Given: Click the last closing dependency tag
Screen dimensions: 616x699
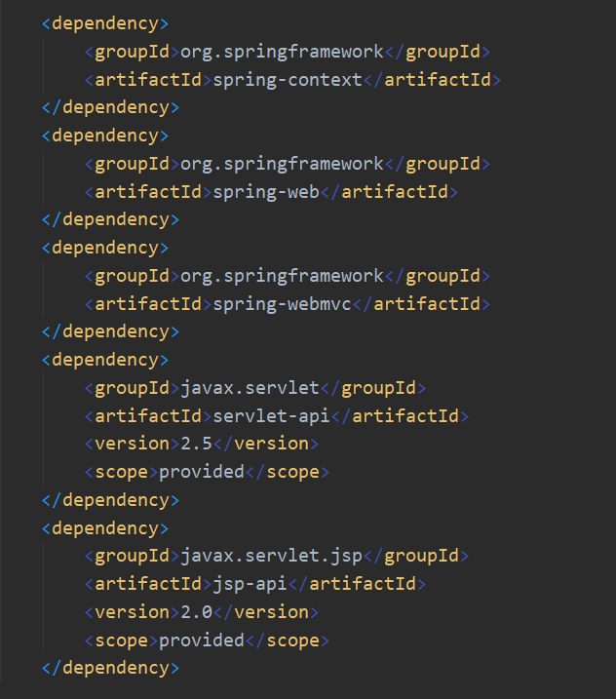Looking at the screenshot, I should (x=110, y=668).
